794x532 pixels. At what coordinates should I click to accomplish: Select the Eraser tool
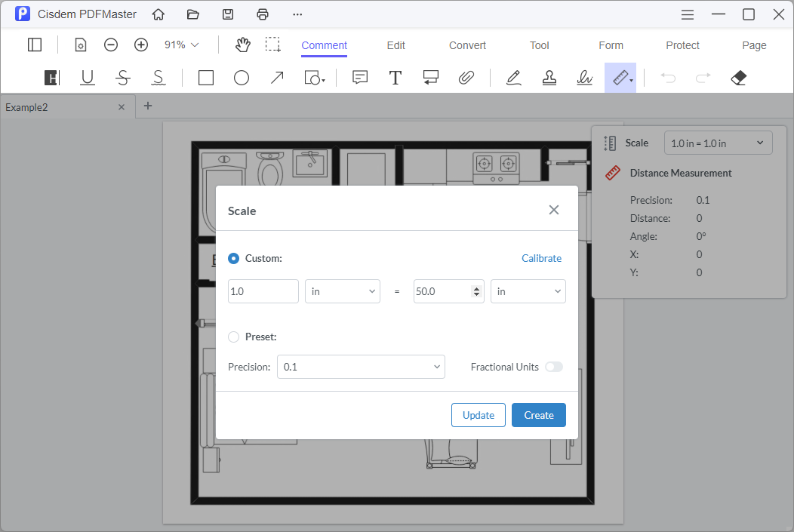739,78
